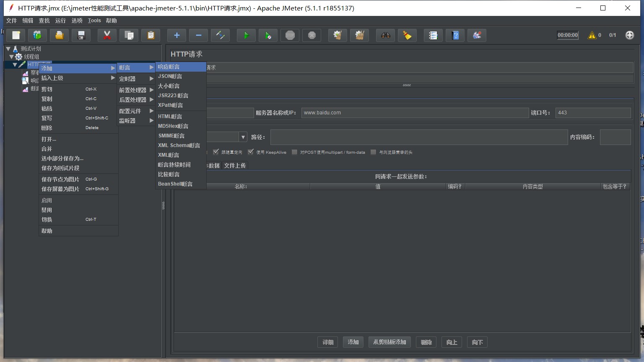Viewport: 644px width, 362px height.
Task: Select 删除 in the context menu
Action: [x=78, y=128]
